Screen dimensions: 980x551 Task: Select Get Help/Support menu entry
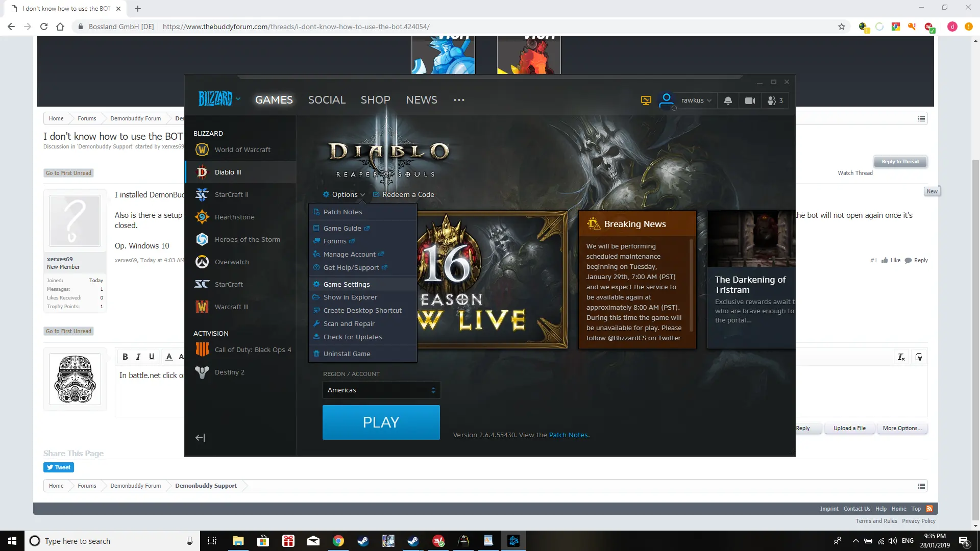pos(363,267)
